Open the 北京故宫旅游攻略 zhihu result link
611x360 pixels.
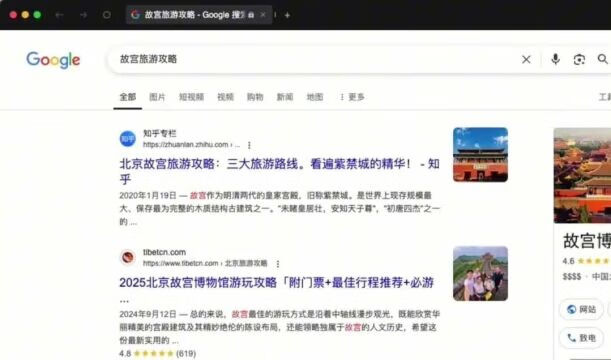pyautogui.click(x=279, y=171)
